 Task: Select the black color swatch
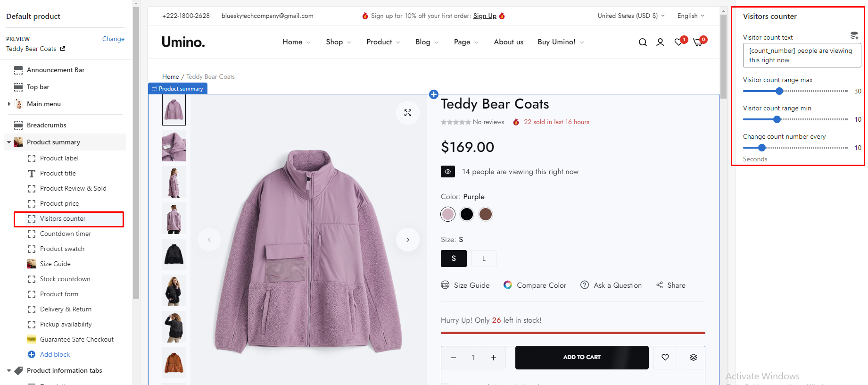point(467,214)
